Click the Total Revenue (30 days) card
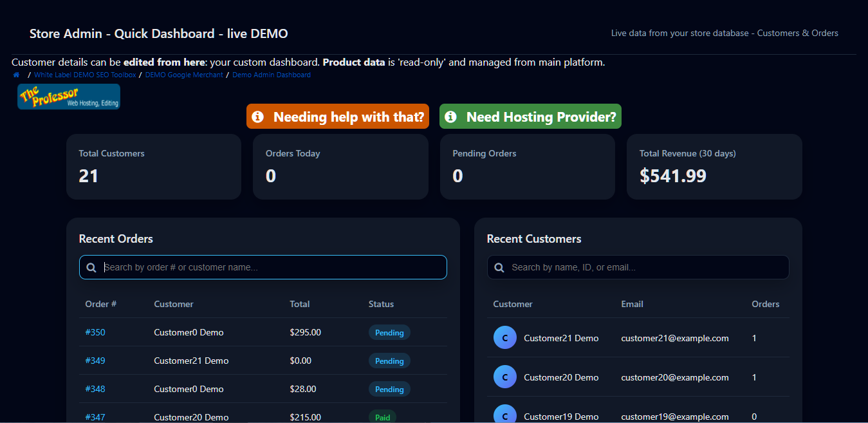868x423 pixels. [x=714, y=167]
